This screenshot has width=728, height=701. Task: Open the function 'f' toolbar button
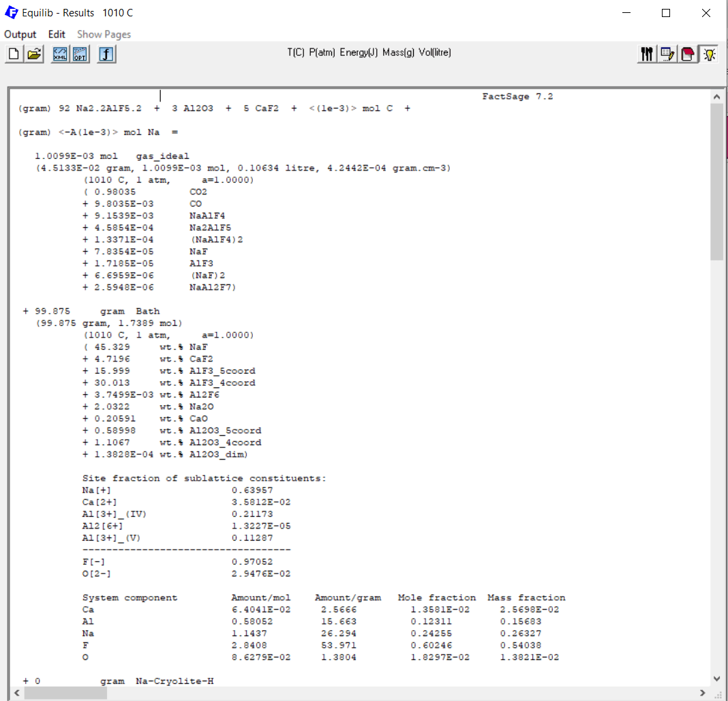(x=106, y=55)
